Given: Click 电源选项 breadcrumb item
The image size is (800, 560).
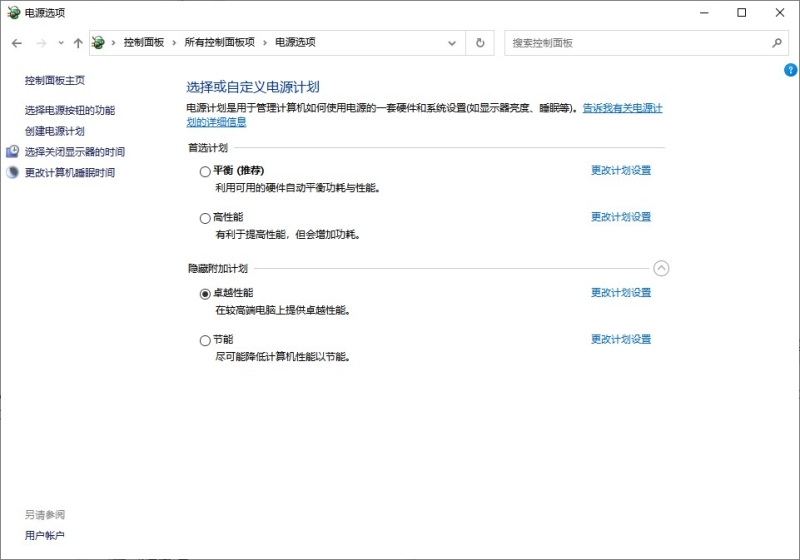Looking at the screenshot, I should click(x=295, y=42).
